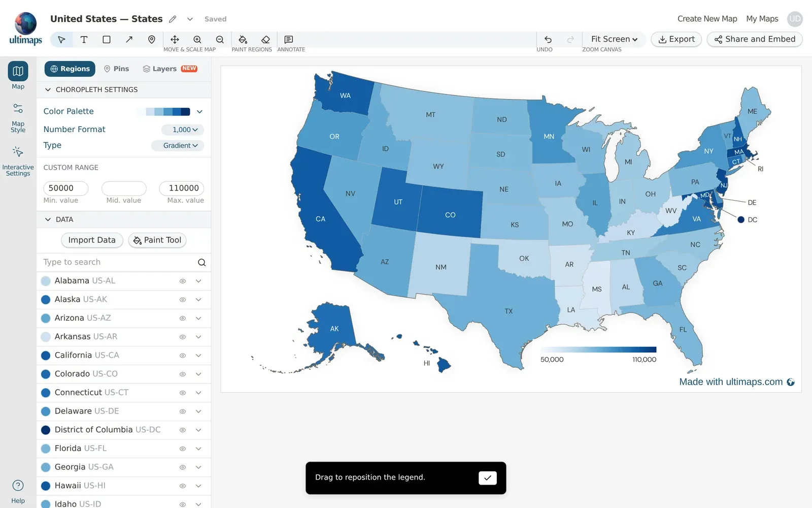The image size is (812, 508).
Task: Open Interactive Settings sidebar panel
Action: (18, 162)
